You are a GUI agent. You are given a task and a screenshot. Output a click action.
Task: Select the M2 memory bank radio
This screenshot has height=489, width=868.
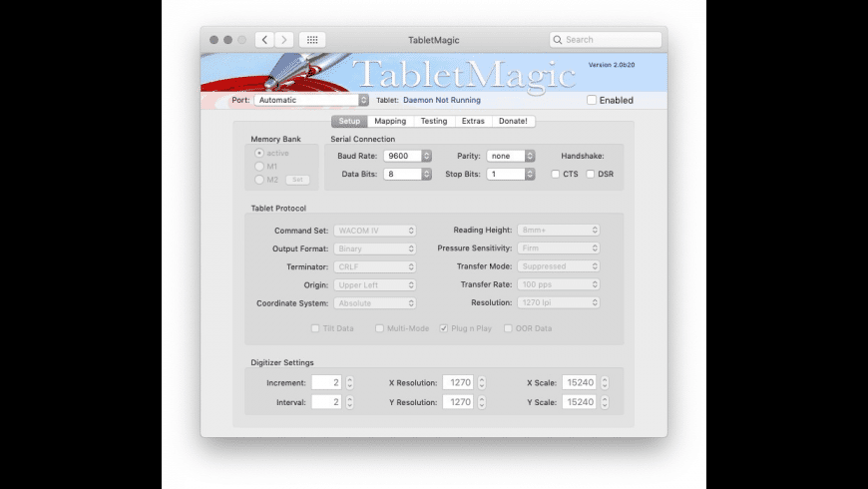259,180
